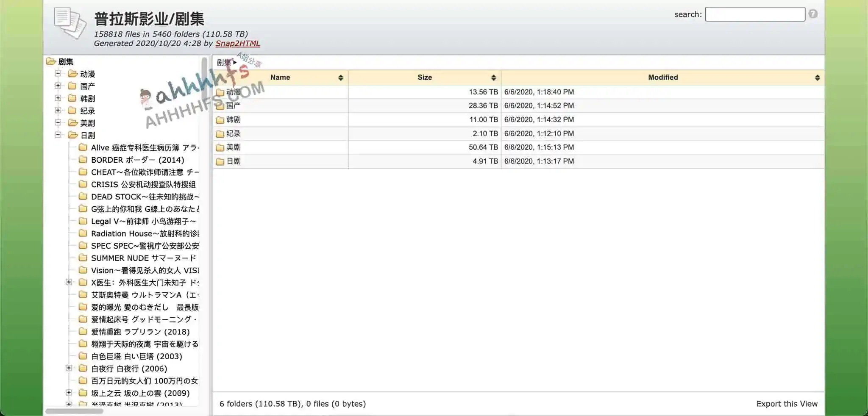Click the horizontal scrollbar of tree panel
Screen dimensions: 868x416
point(75,411)
